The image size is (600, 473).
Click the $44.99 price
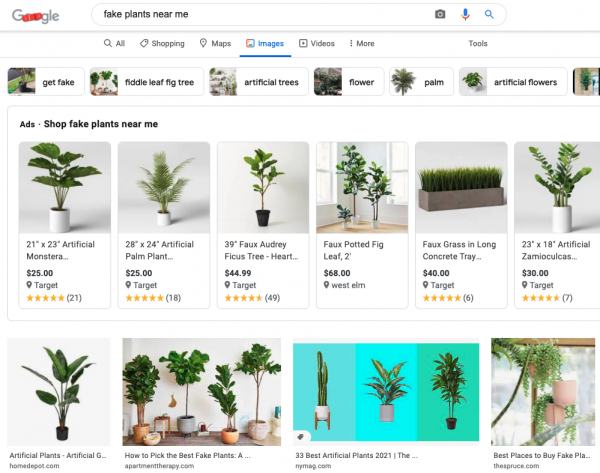click(238, 273)
